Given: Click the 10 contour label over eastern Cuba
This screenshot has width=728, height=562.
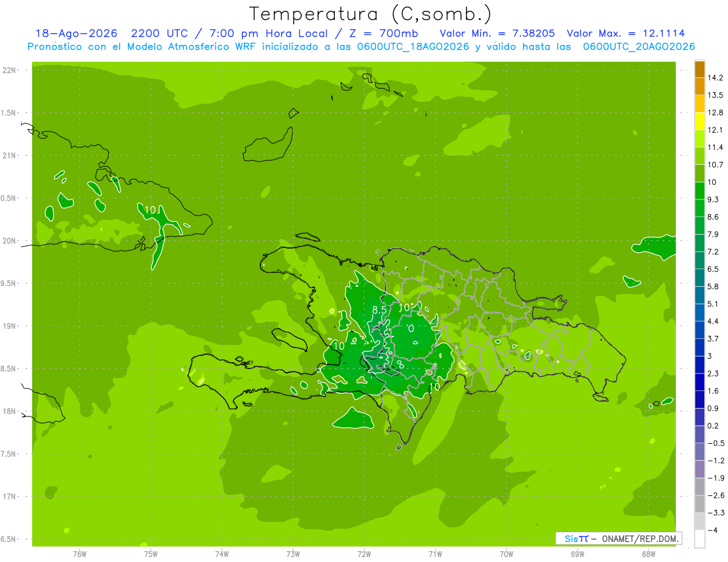Looking at the screenshot, I should (x=150, y=210).
